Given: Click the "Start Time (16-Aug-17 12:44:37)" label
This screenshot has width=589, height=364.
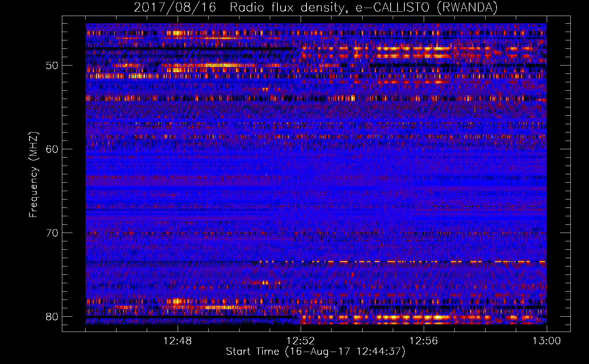Looking at the screenshot, I should (316, 352).
